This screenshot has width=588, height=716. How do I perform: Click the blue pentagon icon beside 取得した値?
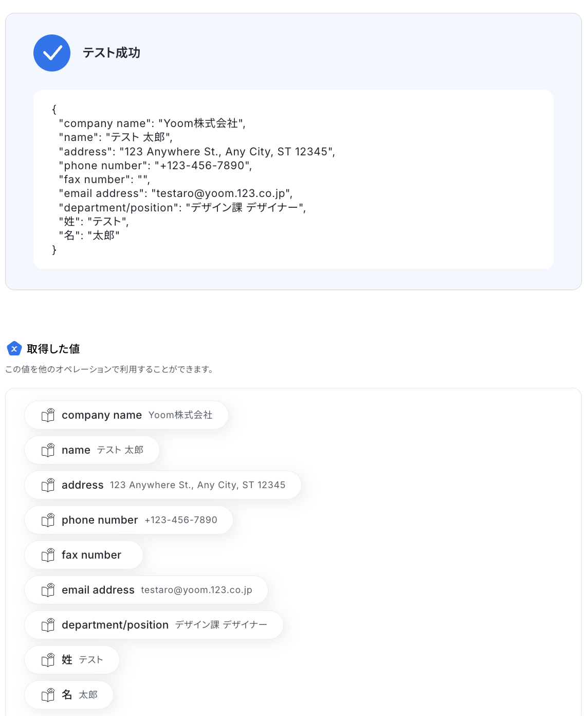(14, 349)
